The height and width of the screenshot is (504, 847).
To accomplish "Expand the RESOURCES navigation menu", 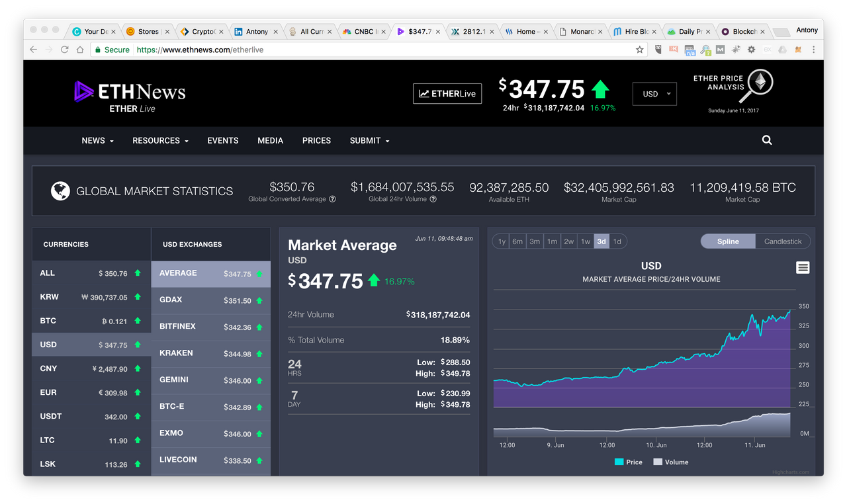I will click(x=161, y=140).
